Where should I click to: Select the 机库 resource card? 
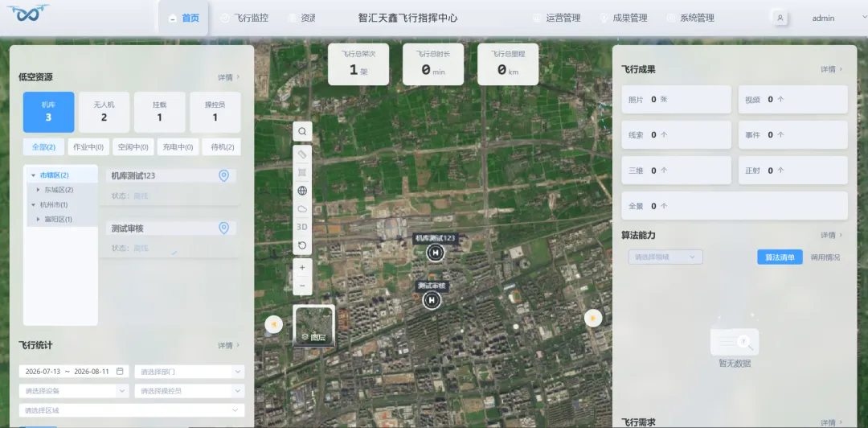[x=49, y=112]
